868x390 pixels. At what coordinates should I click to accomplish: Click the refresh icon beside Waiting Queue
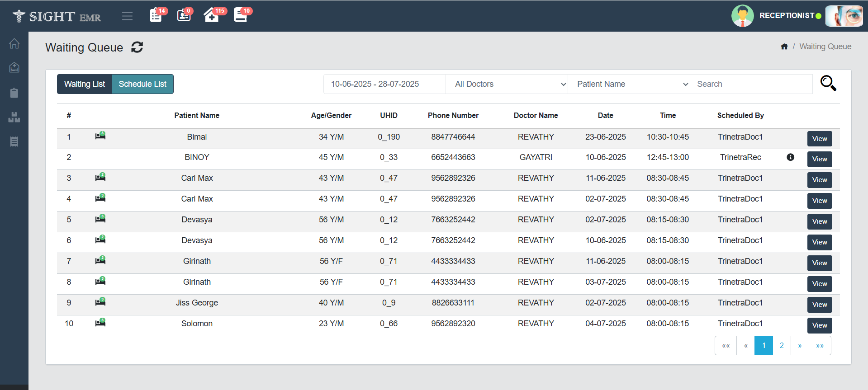click(x=137, y=47)
